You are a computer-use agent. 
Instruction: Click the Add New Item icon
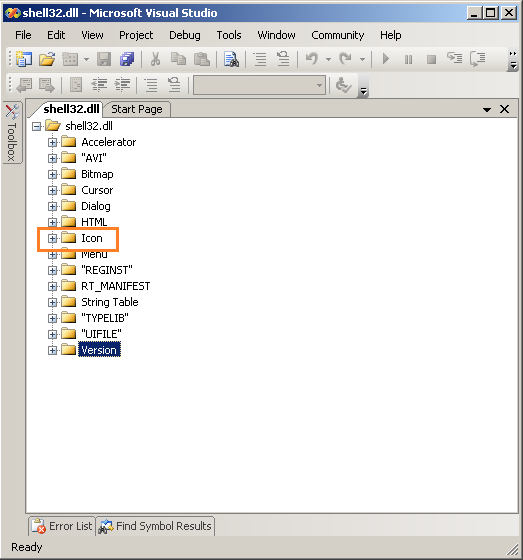70,59
